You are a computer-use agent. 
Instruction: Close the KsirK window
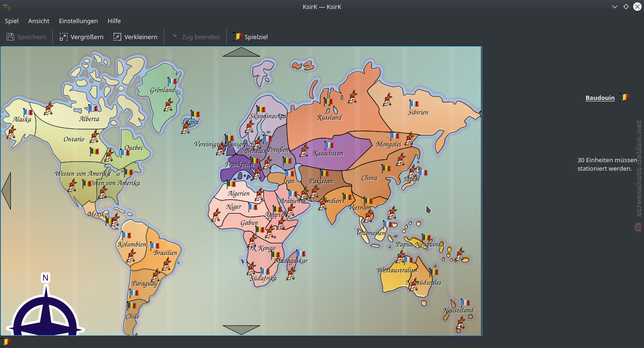pos(637,7)
